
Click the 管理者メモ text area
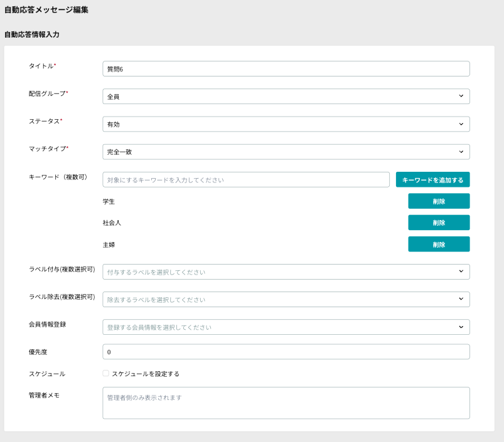coord(286,403)
